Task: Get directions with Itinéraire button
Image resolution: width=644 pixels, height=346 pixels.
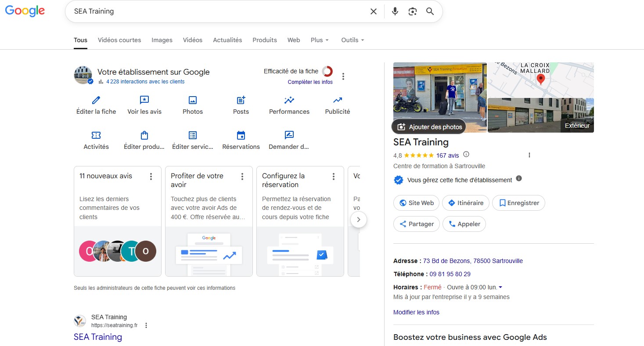Action: pyautogui.click(x=466, y=203)
